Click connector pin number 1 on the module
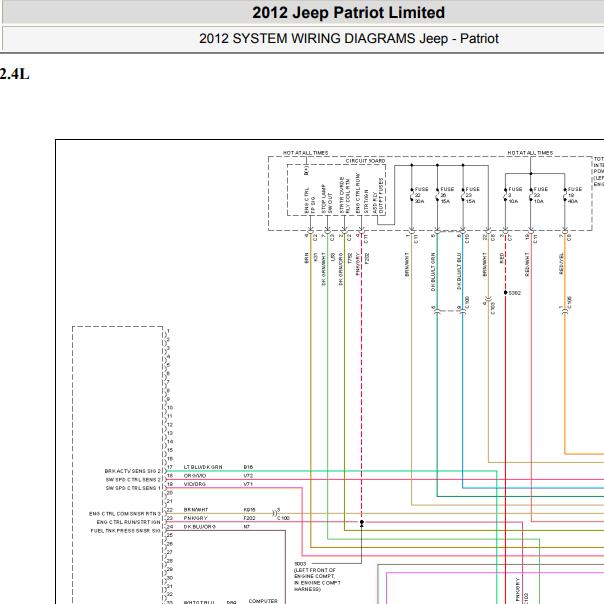 [168, 331]
